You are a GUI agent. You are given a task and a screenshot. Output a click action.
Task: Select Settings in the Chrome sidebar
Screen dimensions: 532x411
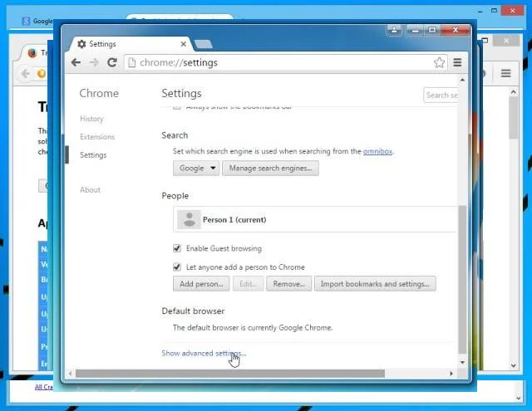93,154
